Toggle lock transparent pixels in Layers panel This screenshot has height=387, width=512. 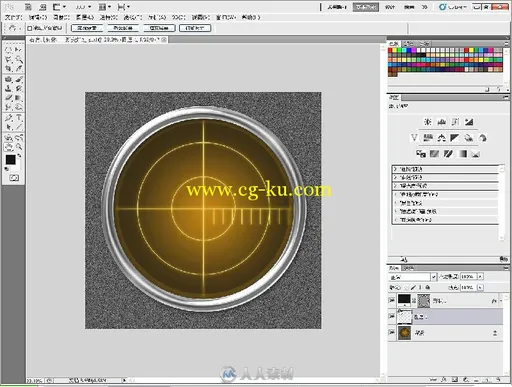406,287
